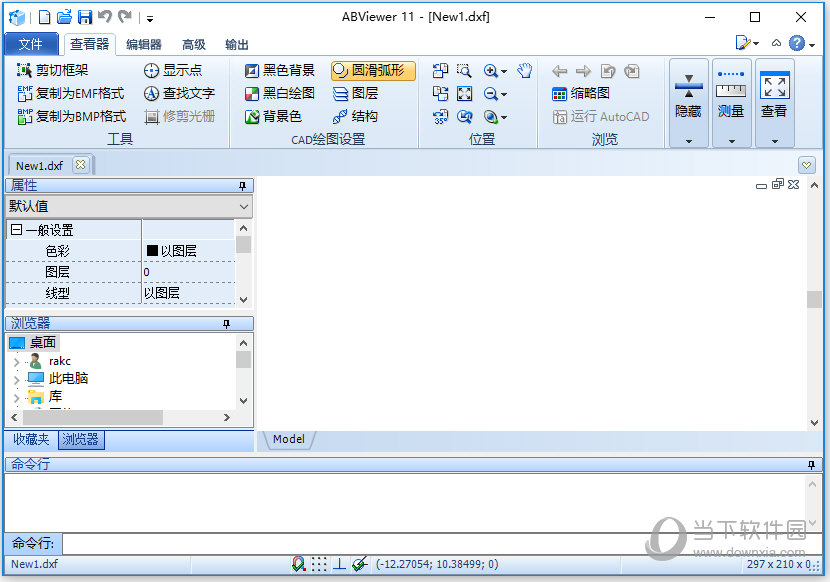Viewport: 830px width, 582px height.
Task: Activate the hand pan tool
Action: coord(524,70)
